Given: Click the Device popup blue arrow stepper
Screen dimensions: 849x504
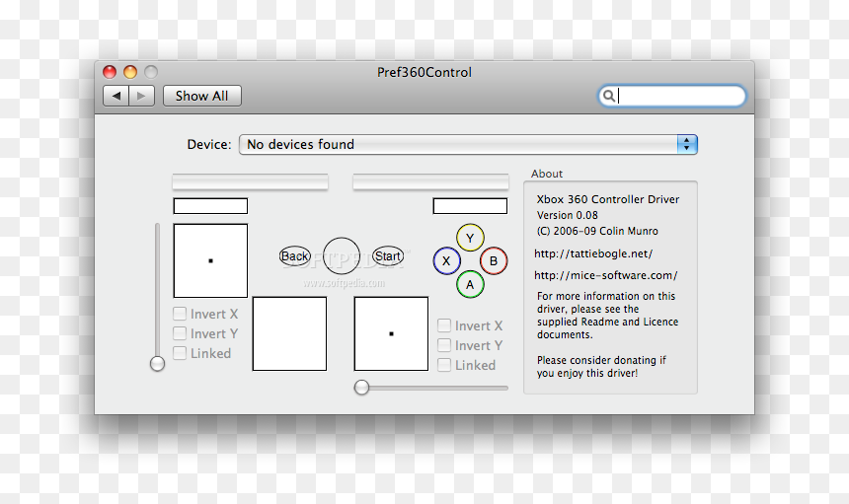Looking at the screenshot, I should click(x=686, y=144).
